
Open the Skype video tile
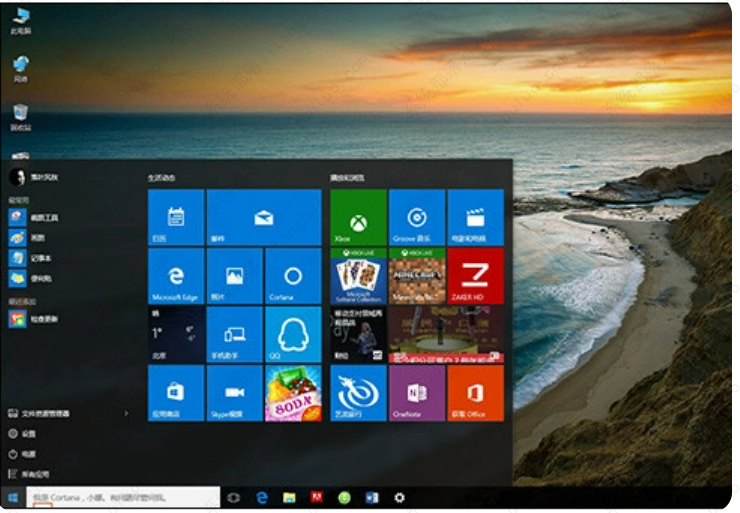(235, 393)
